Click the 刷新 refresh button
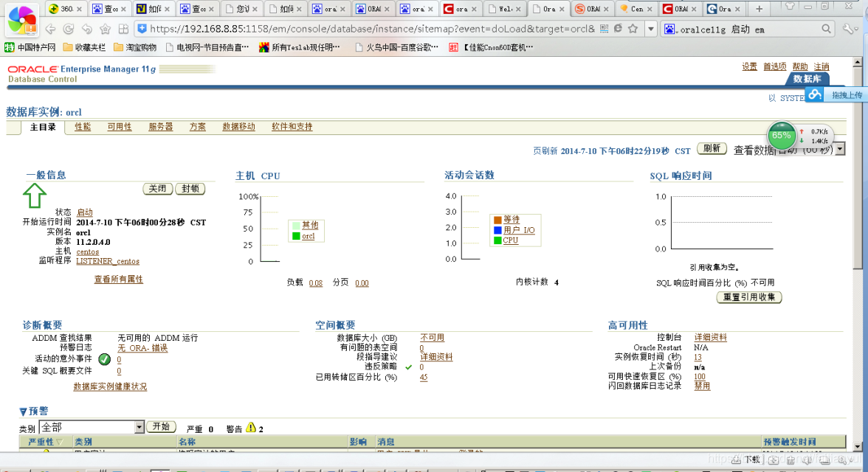 712,148
